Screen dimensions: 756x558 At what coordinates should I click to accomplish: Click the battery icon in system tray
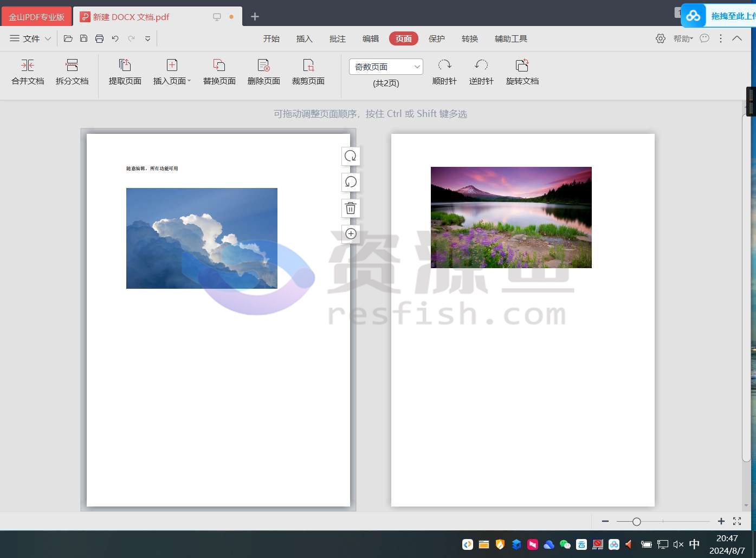tap(646, 544)
